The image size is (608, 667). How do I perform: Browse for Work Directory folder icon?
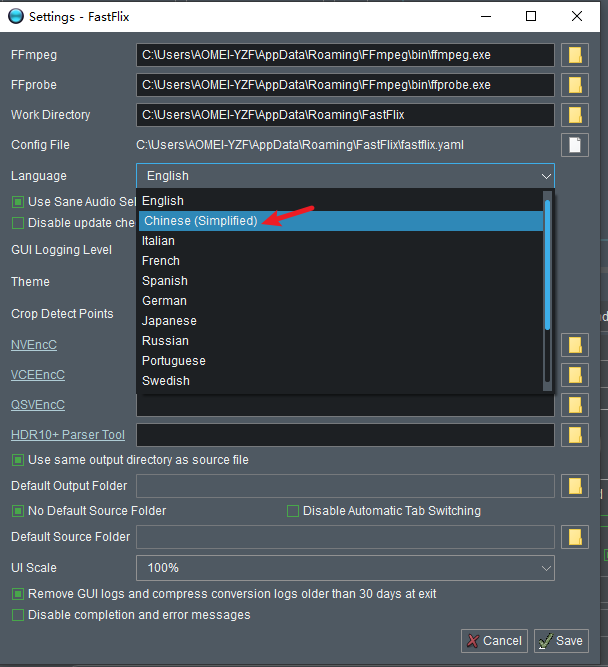pyautogui.click(x=575, y=115)
